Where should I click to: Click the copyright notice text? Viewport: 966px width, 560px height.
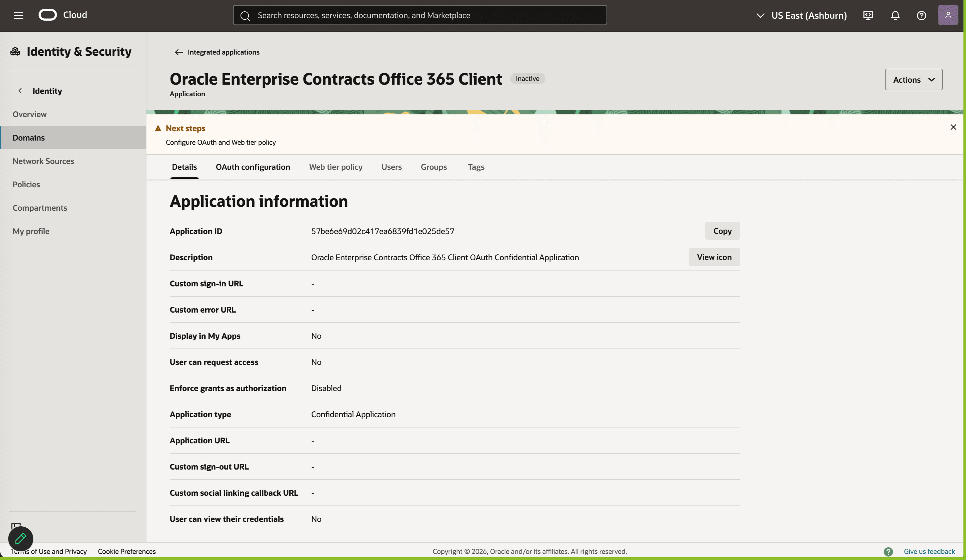(x=529, y=551)
